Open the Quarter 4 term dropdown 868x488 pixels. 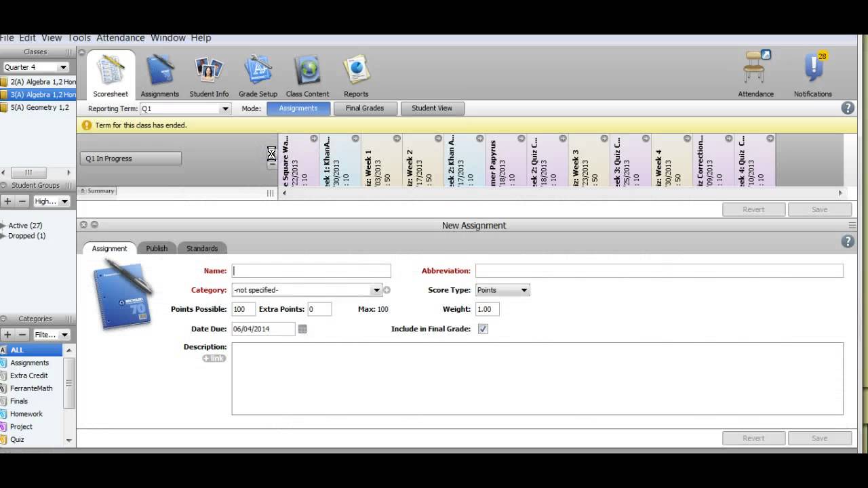coord(35,67)
